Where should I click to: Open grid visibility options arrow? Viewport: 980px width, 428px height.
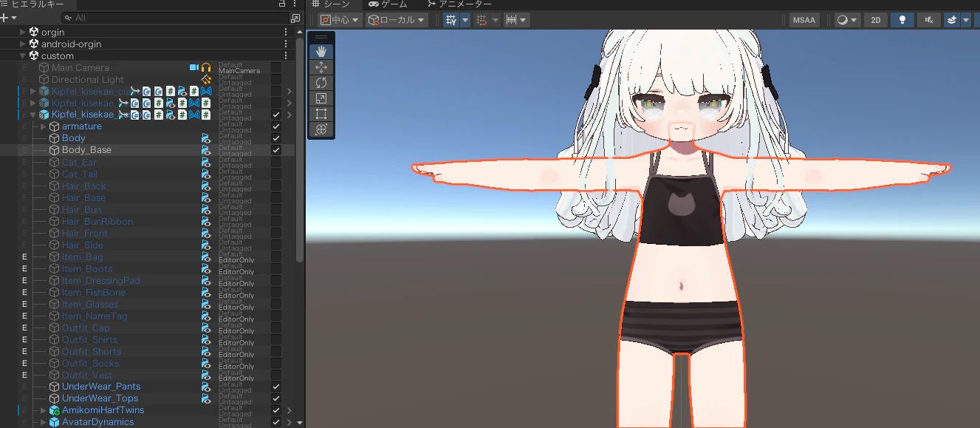click(x=465, y=20)
